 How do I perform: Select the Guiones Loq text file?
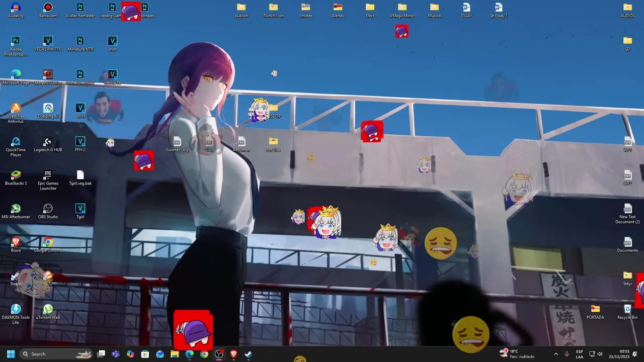tap(177, 144)
